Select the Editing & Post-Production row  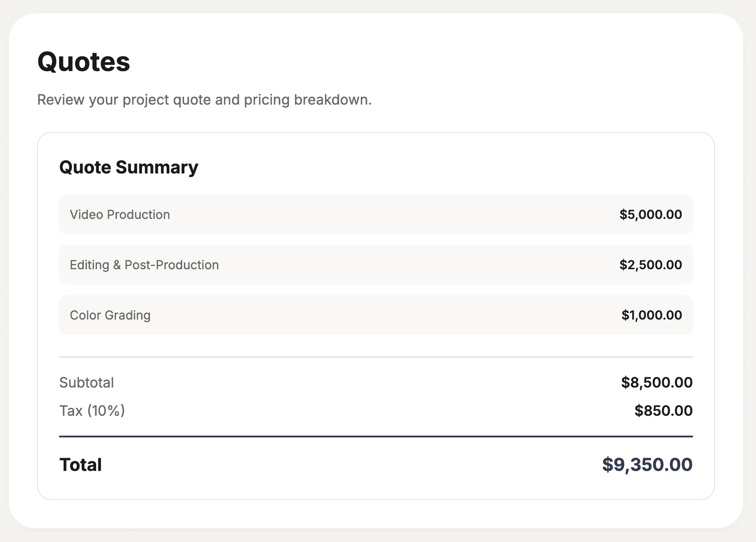[376, 265]
